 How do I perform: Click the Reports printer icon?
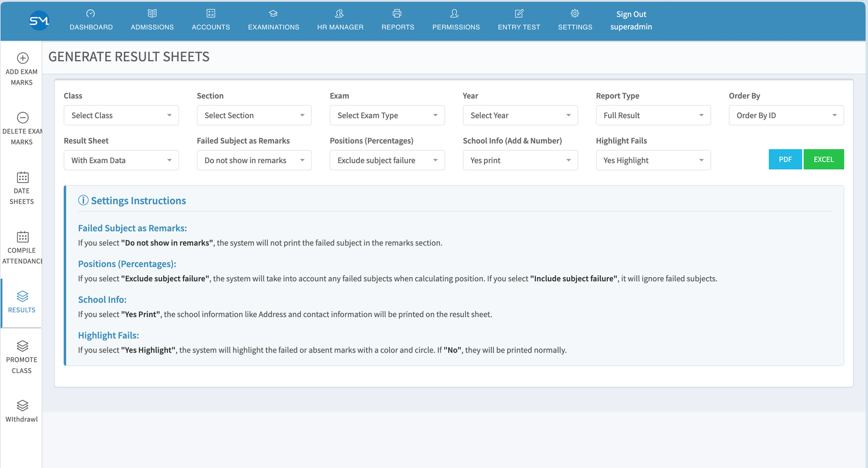[397, 14]
